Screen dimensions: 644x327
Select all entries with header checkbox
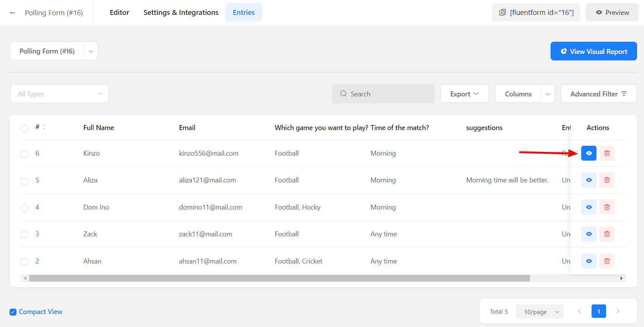point(25,128)
